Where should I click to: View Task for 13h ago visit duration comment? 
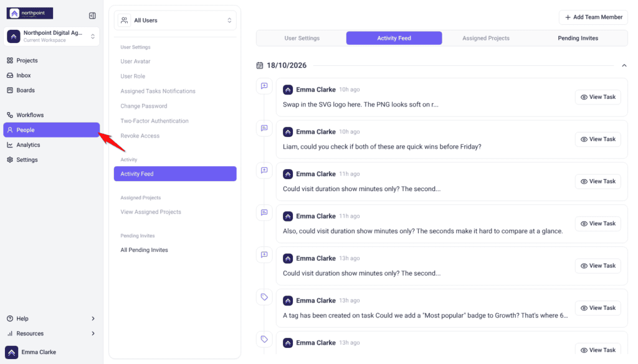coord(598,266)
